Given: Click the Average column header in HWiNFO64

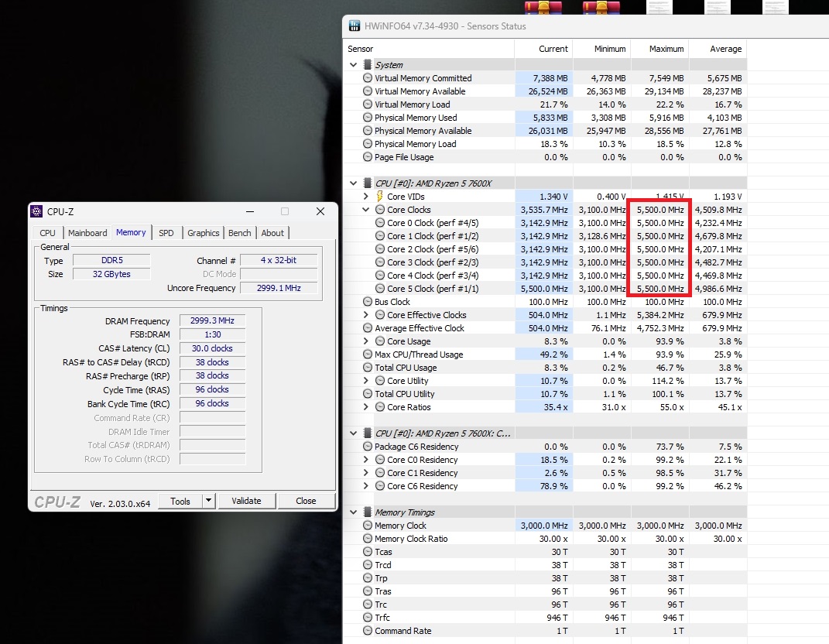Looking at the screenshot, I should pos(718,49).
